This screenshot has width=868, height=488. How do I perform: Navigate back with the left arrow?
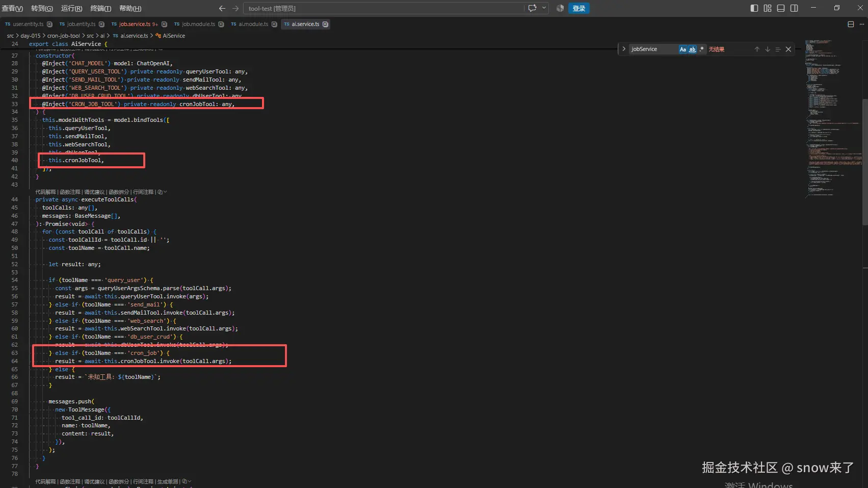(x=222, y=8)
